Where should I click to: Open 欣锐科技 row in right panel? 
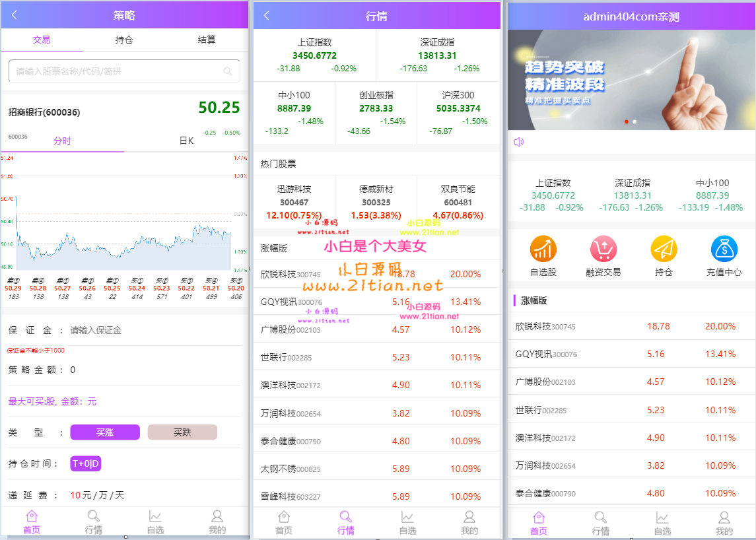point(631,326)
